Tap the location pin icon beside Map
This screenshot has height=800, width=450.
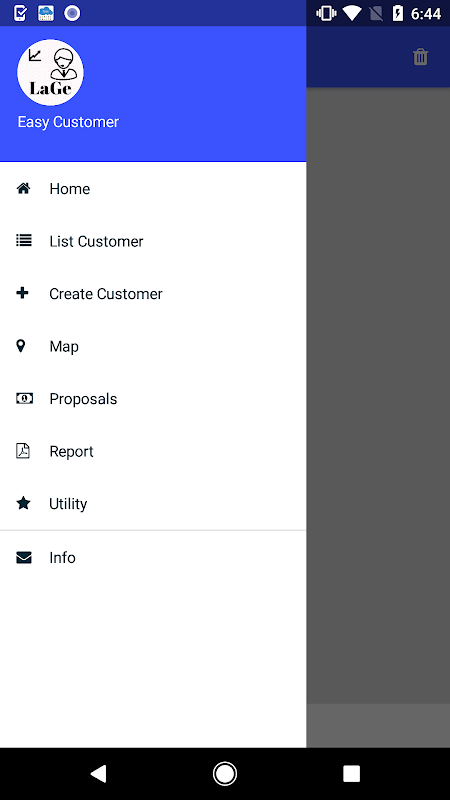(x=20, y=346)
